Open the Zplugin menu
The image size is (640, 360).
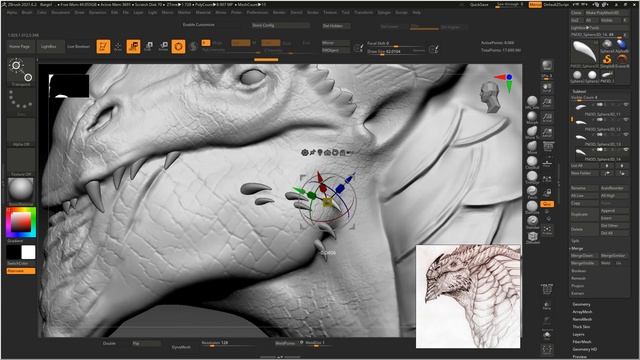click(x=384, y=13)
